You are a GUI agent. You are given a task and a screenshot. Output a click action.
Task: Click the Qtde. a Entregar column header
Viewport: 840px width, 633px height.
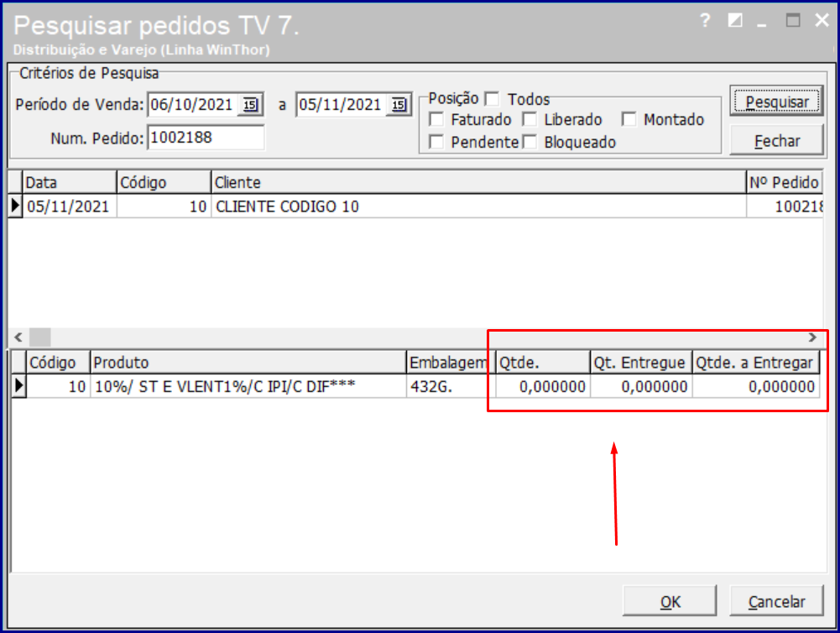coord(756,363)
